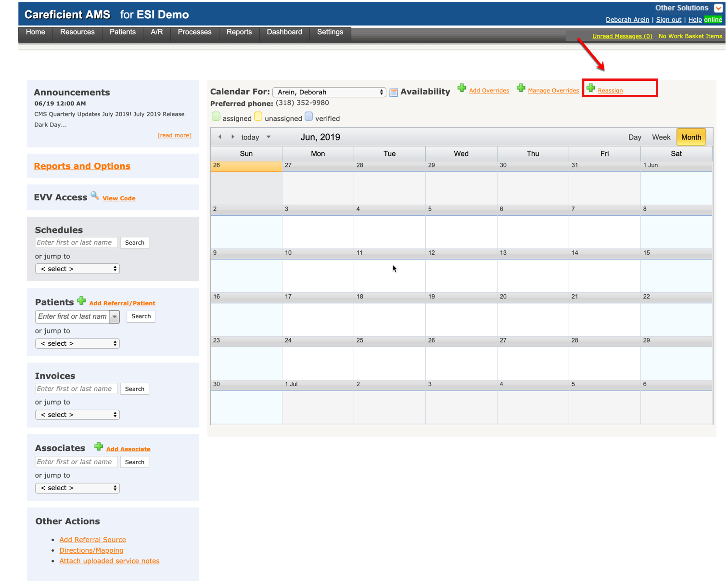Open the Associates jump-to select dropdown
728x586 pixels.
(x=77, y=488)
